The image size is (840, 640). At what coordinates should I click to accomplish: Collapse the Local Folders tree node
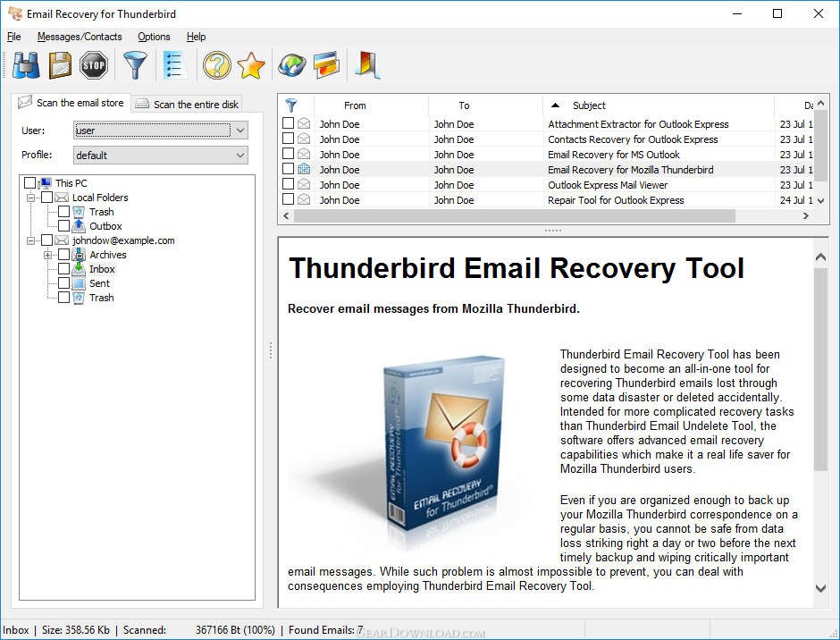point(30,198)
